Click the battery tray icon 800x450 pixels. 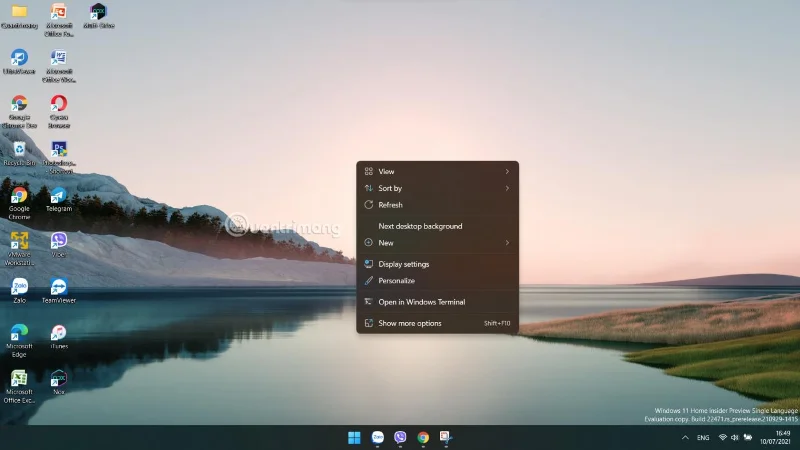coord(748,438)
